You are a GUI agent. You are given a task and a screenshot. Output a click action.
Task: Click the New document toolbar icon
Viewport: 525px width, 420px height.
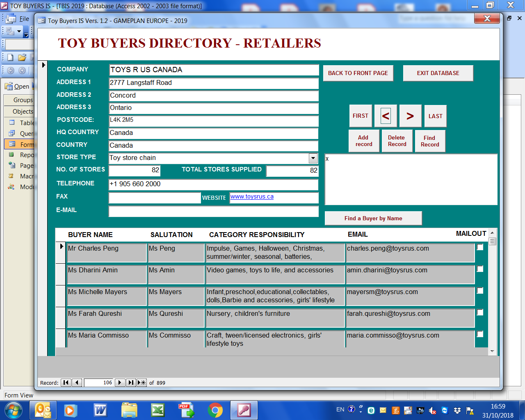tap(10, 57)
